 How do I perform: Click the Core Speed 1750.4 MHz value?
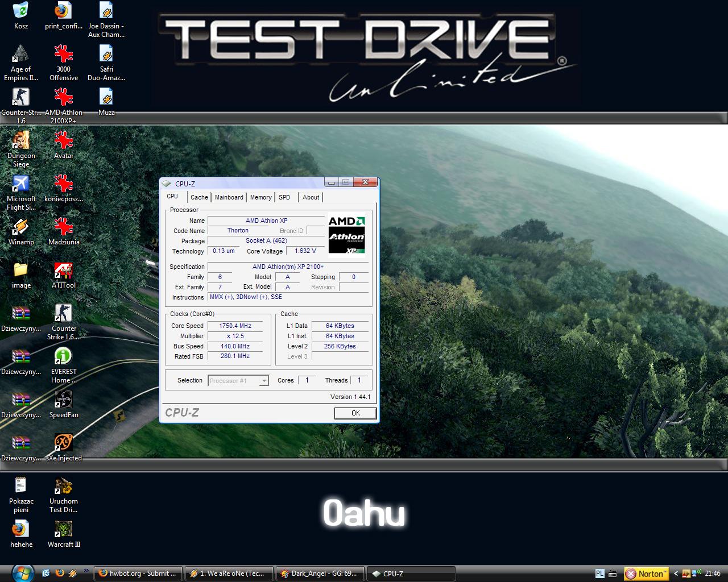pos(235,326)
